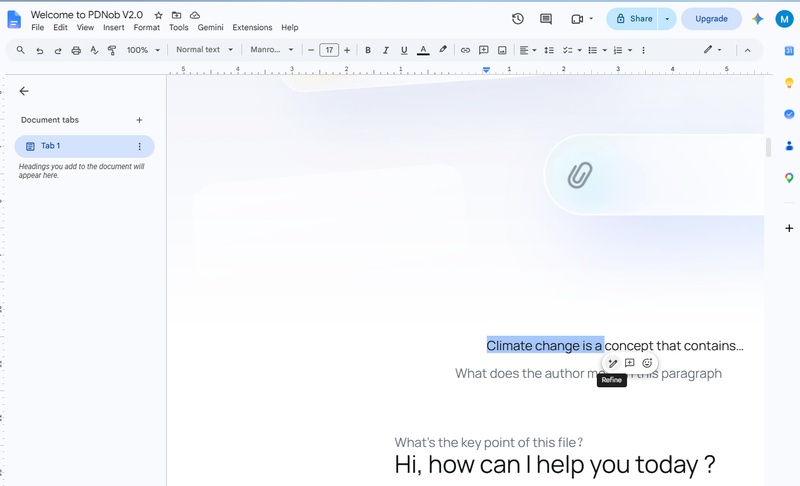
Task: Open Google Keep in side panel
Action: click(x=789, y=83)
